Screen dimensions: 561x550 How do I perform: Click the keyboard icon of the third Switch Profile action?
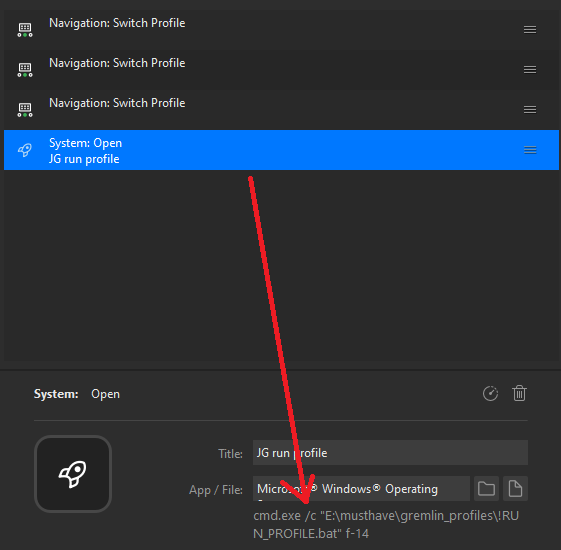coord(25,110)
